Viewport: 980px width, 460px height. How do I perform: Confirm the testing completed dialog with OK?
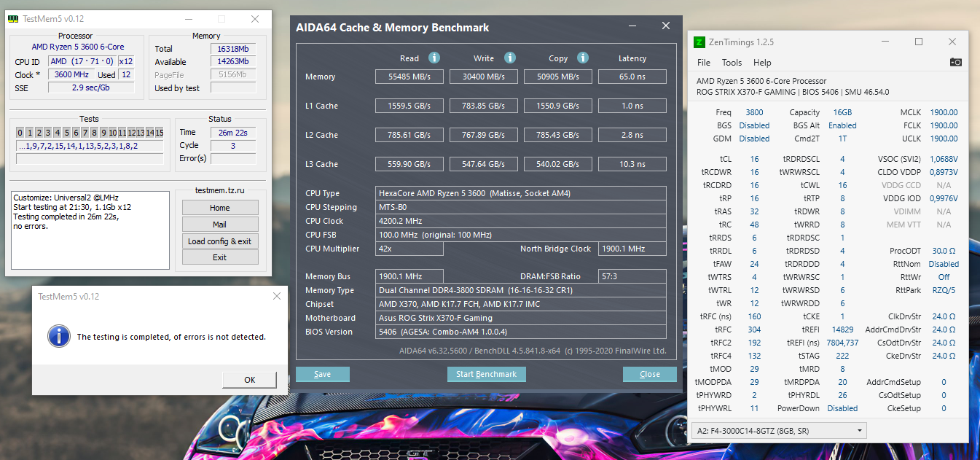(250, 380)
